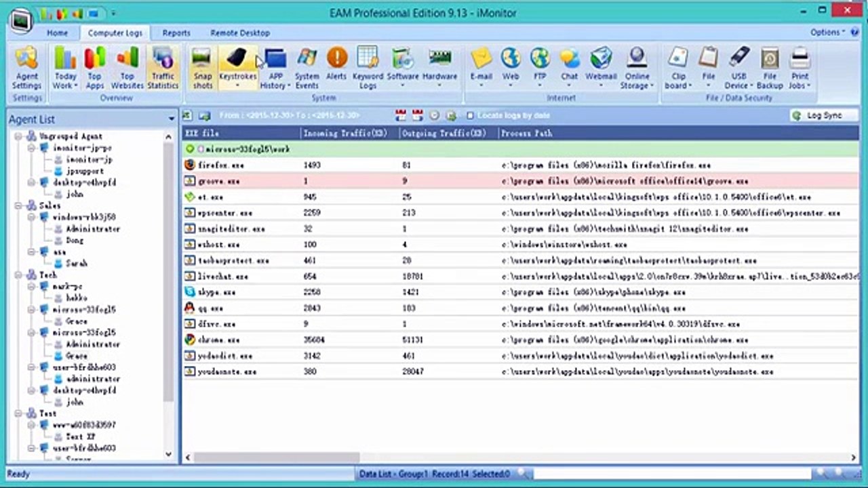Click the first red calendar date icon
Viewport: 868px width, 488px height.
click(x=401, y=116)
